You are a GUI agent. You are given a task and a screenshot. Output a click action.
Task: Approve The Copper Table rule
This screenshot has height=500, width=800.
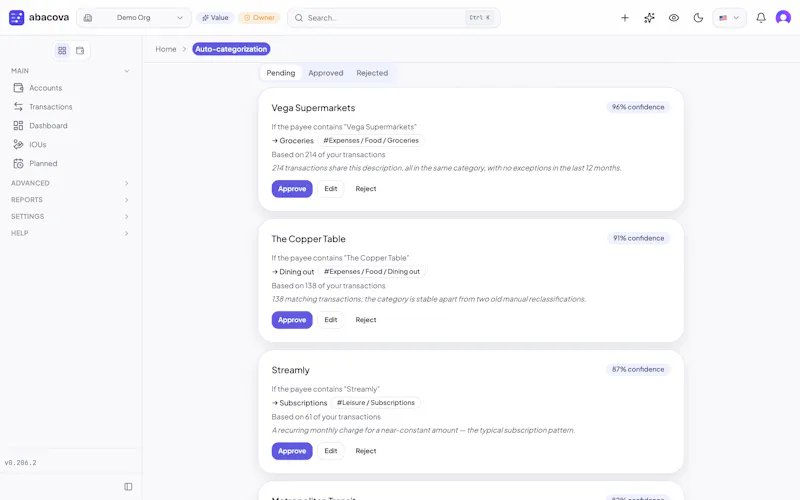point(292,320)
